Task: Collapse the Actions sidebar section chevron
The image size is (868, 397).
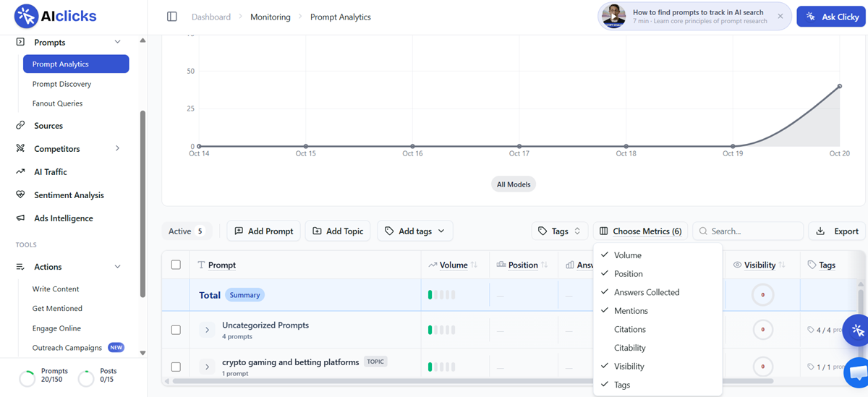Action: 118,267
